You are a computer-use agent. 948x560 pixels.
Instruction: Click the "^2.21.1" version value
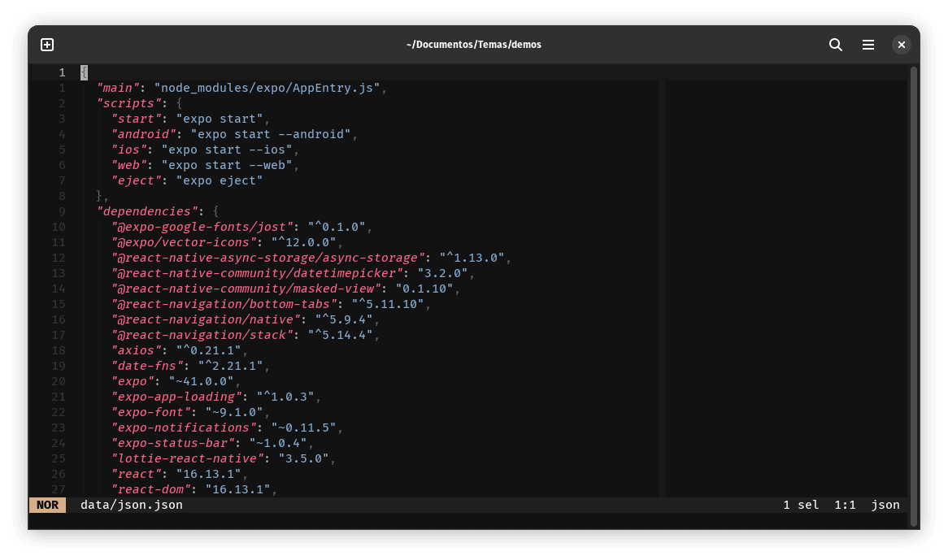(x=230, y=366)
